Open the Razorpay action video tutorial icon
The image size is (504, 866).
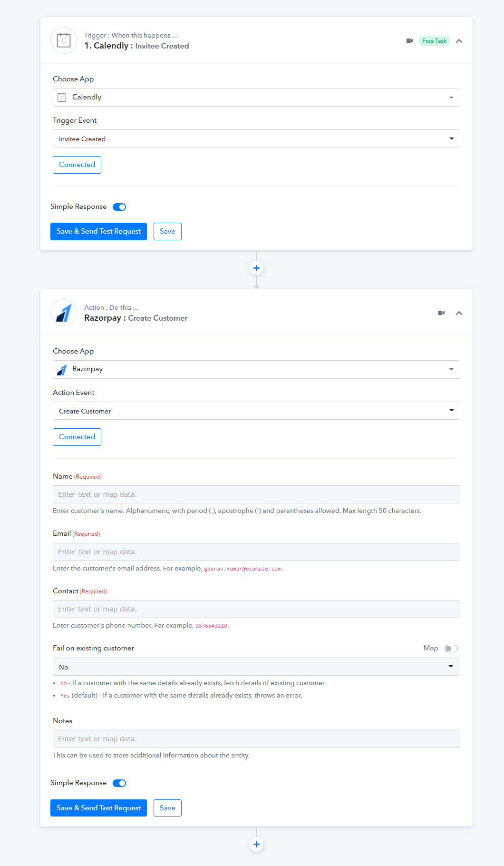coord(441,313)
